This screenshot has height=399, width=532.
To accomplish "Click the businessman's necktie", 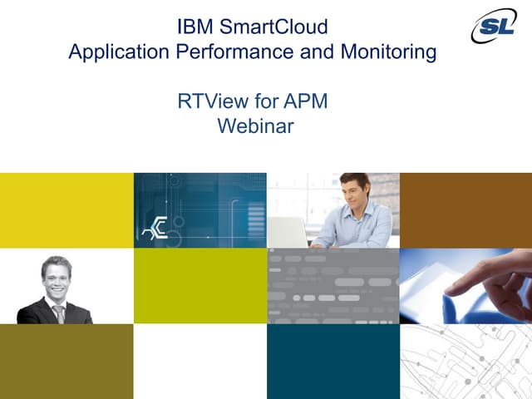I will [59, 313].
